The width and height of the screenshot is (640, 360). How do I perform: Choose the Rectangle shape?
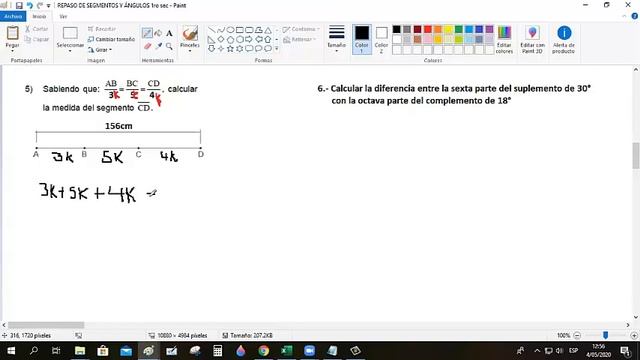(x=240, y=30)
